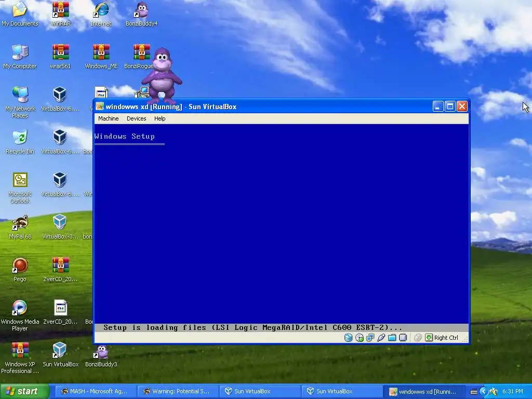
Task: Click the greyed-out mouse integration icon
Action: tap(418, 338)
